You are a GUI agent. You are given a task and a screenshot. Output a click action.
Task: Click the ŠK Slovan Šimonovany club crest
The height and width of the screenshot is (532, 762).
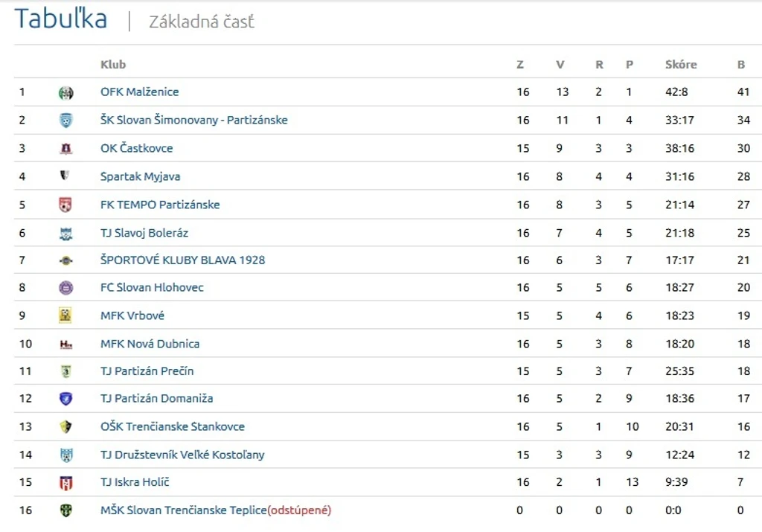65,121
